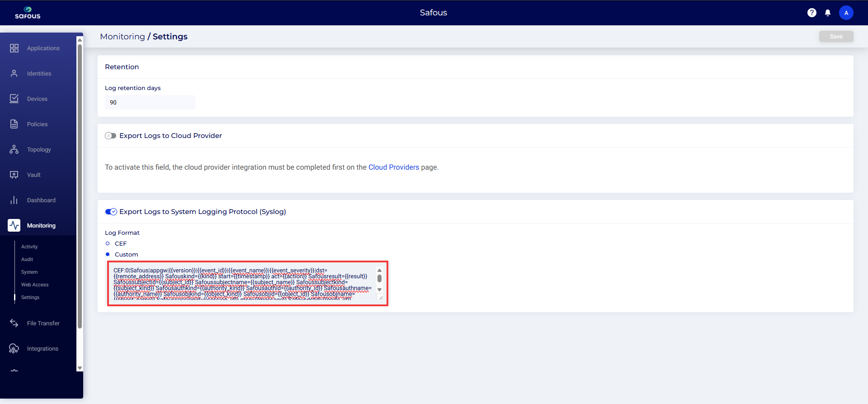Click the File Transfer arrows icon

pyautogui.click(x=14, y=323)
